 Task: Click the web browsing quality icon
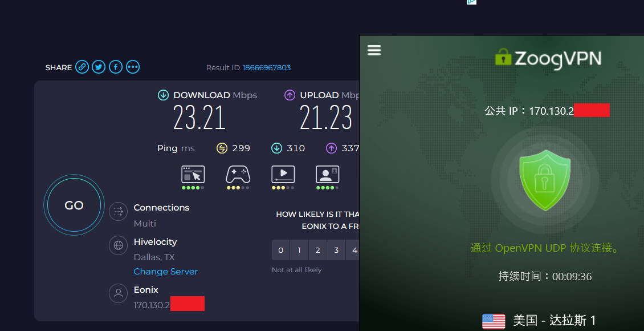click(x=193, y=175)
